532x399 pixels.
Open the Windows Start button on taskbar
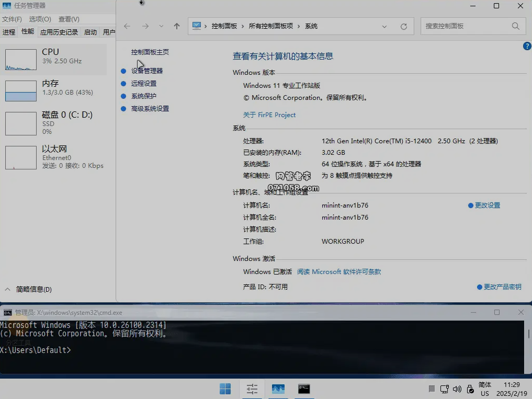coord(225,389)
